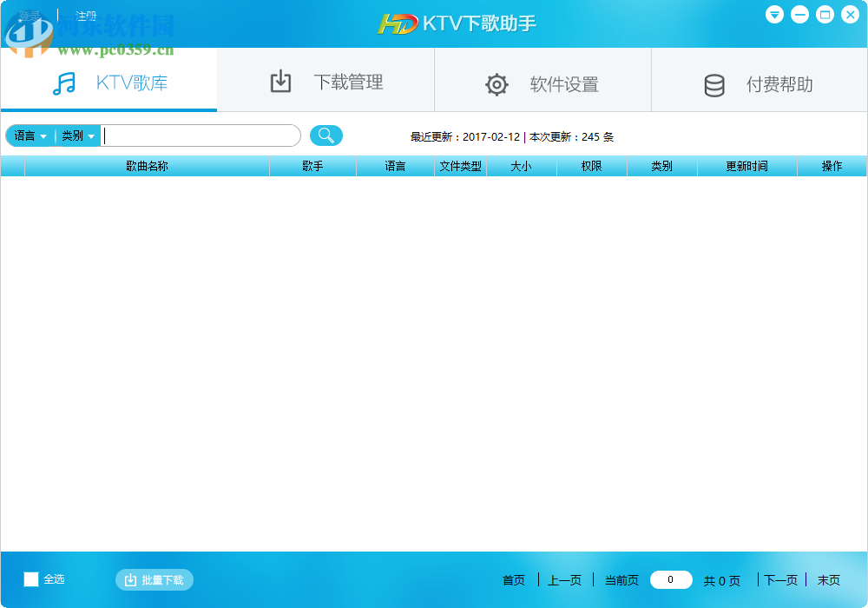Open settings via the gear icon on 软件设置
868x608 pixels.
click(x=496, y=83)
